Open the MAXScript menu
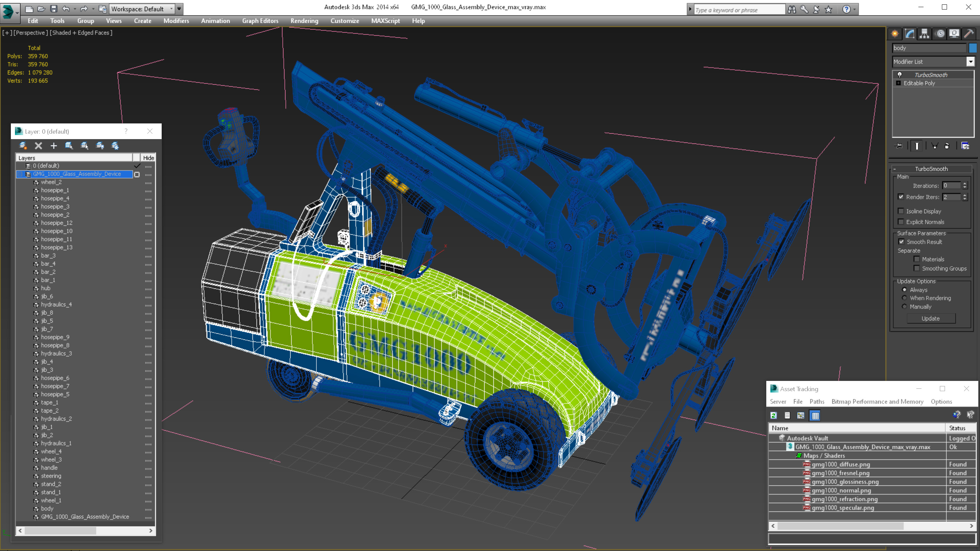 point(386,21)
